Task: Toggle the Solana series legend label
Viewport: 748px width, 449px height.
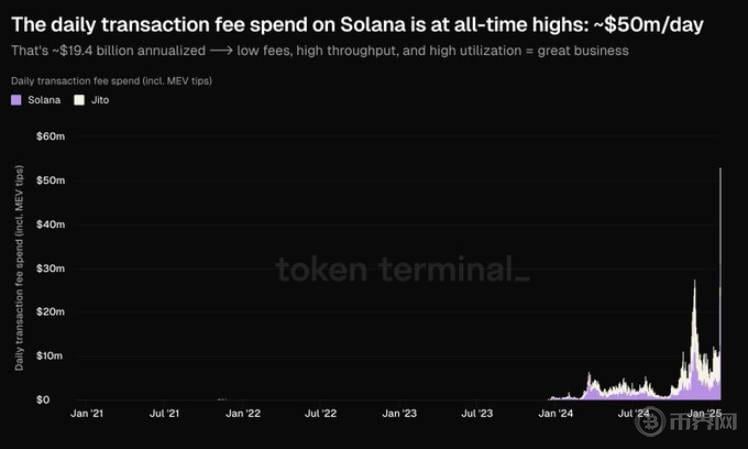Action: coord(44,100)
